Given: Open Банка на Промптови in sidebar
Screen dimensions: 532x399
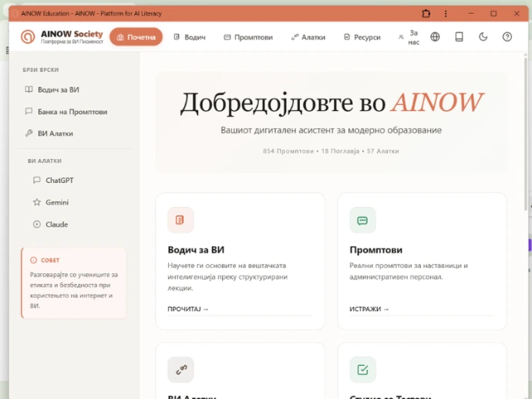Looking at the screenshot, I should pos(72,112).
